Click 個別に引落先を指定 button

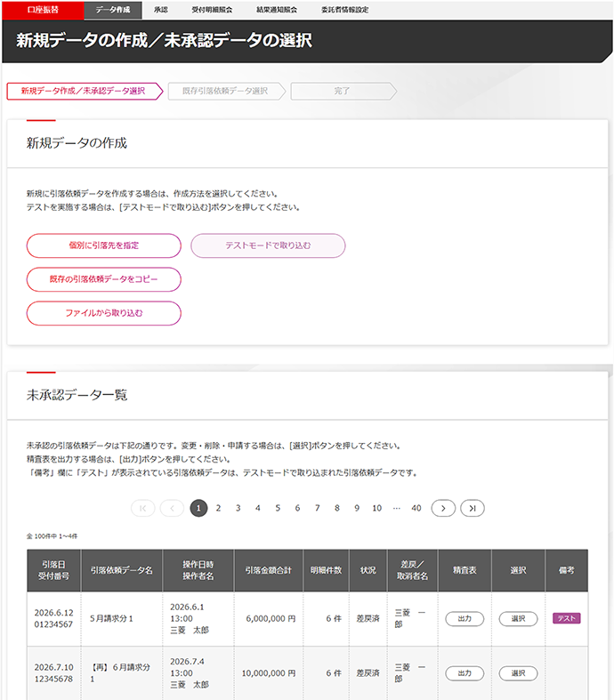tap(104, 245)
